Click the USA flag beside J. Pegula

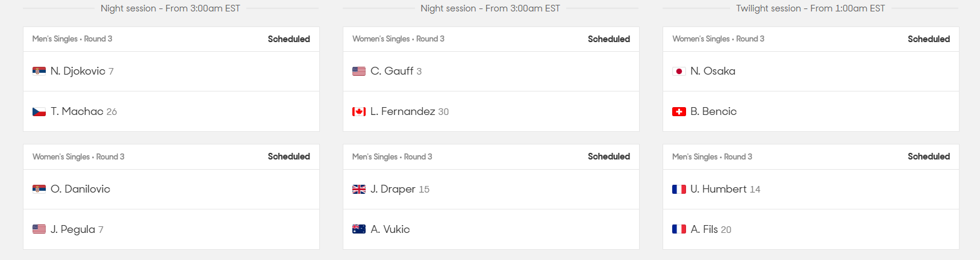pyautogui.click(x=39, y=229)
